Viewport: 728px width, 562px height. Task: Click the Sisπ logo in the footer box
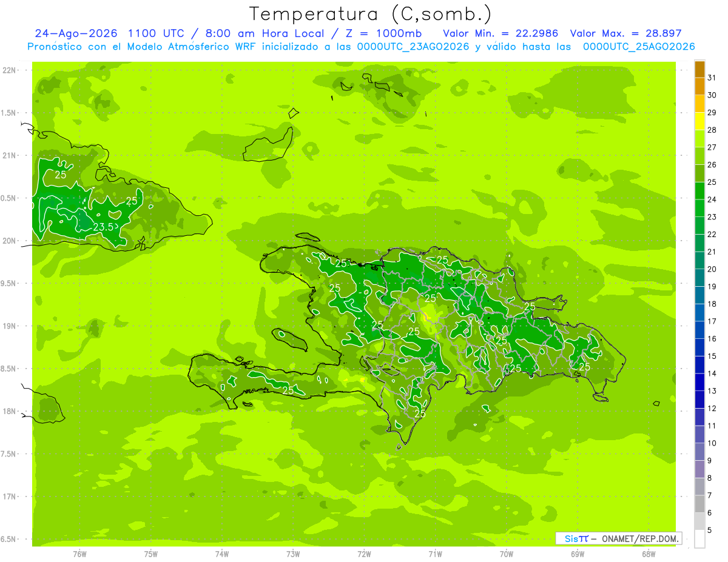coord(576,538)
